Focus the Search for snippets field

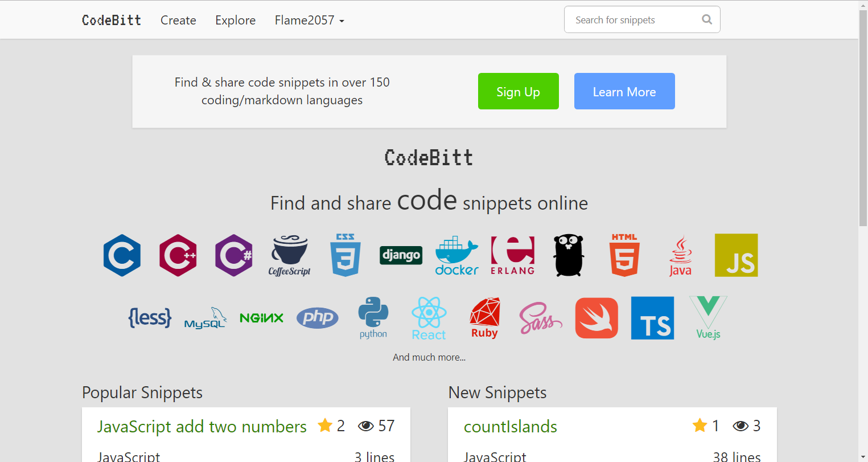[x=642, y=19]
